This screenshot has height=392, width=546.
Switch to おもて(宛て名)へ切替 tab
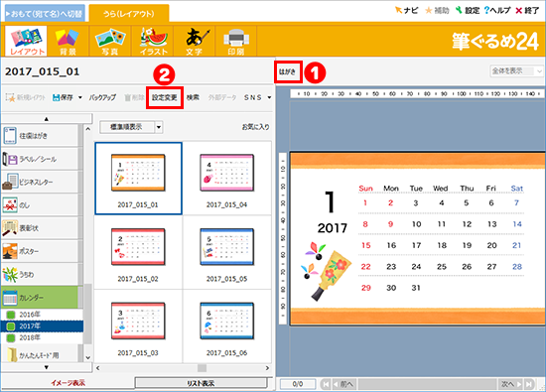tap(45, 14)
